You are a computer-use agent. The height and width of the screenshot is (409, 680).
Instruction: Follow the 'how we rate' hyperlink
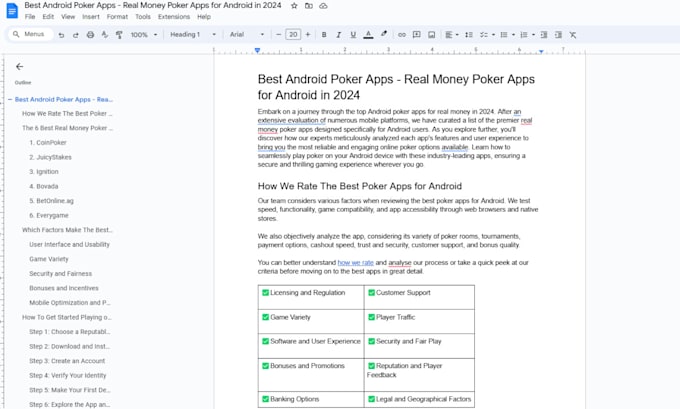pyautogui.click(x=355, y=262)
